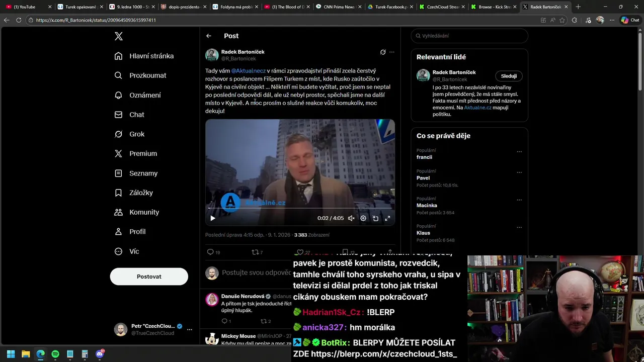644x362 pixels.
Task: Click Sleduji button for Radek Bartoníček
Action: [x=509, y=76]
